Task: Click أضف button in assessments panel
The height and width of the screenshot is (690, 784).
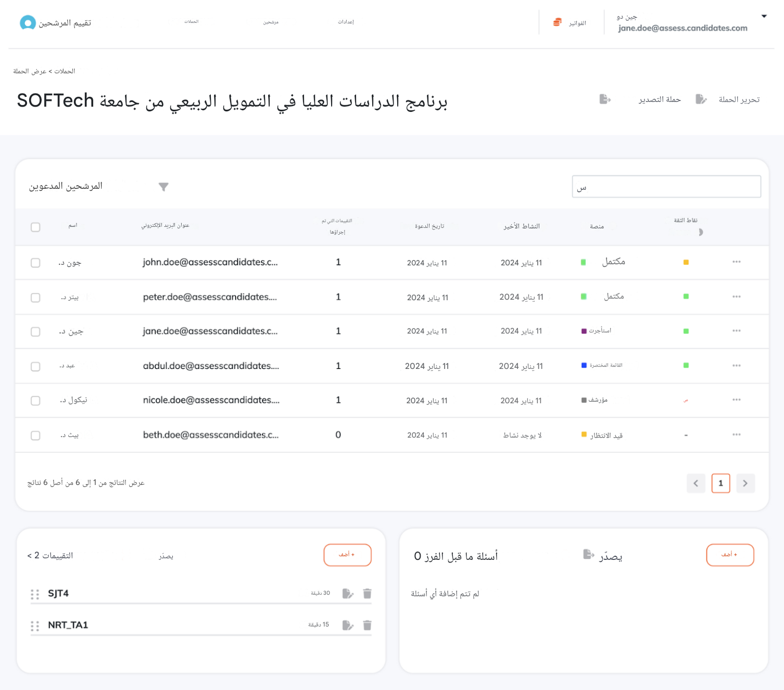Action: [348, 555]
